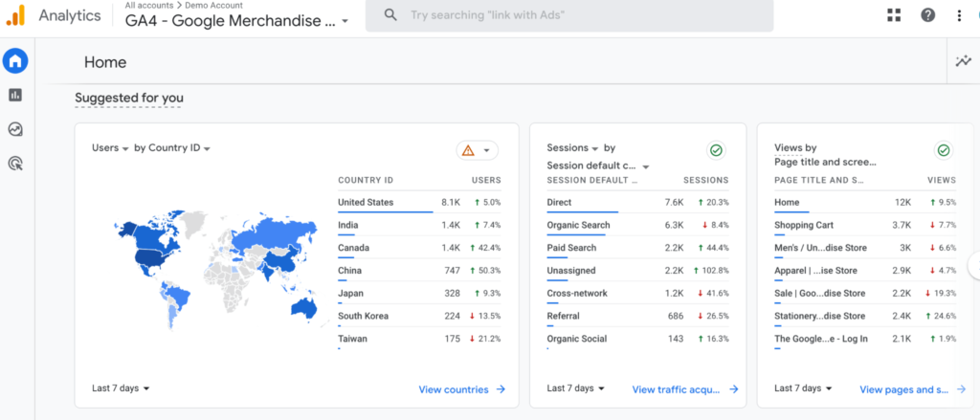
Task: Click the search magnifier icon
Action: 390,15
